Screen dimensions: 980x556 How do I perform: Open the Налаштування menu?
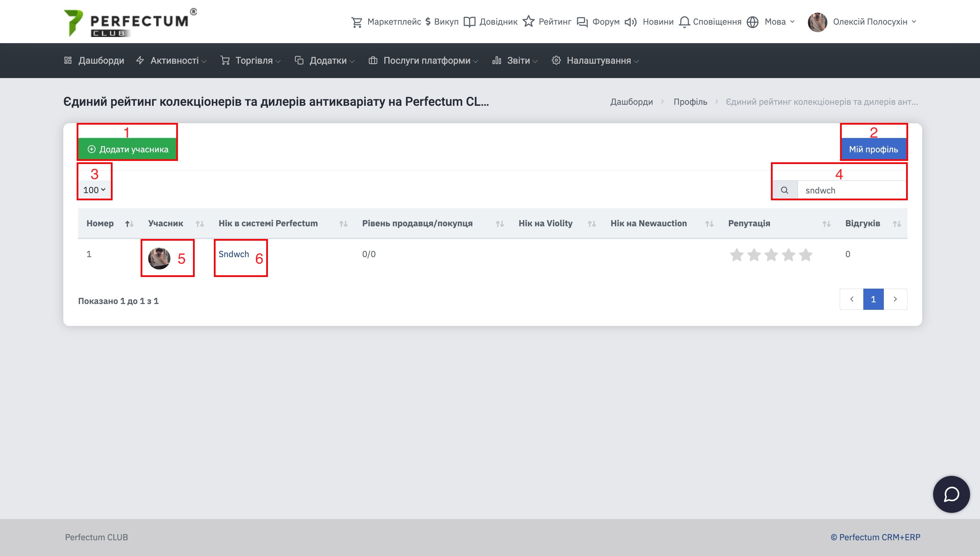click(x=598, y=60)
